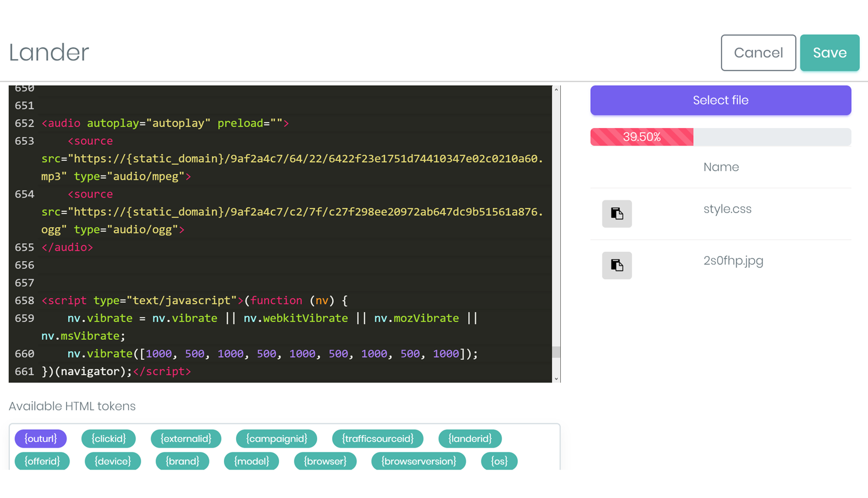The width and height of the screenshot is (868, 498).
Task: Add the {externalid} token
Action: tap(186, 438)
